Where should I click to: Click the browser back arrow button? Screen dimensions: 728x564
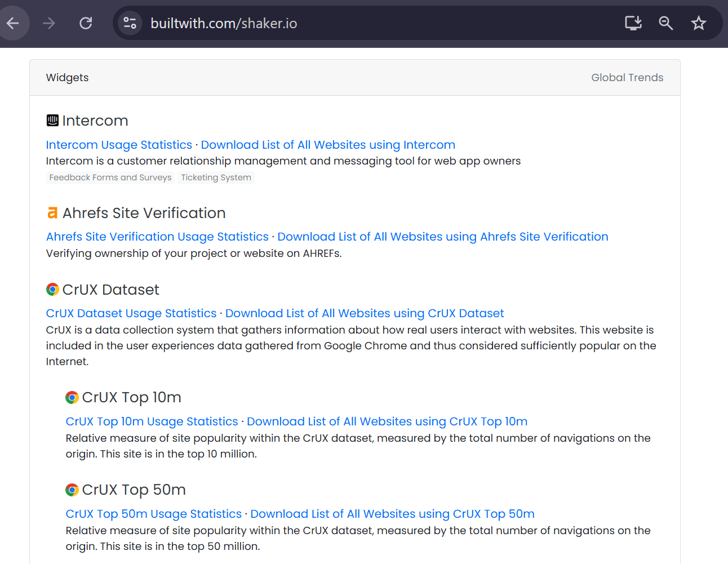13,23
